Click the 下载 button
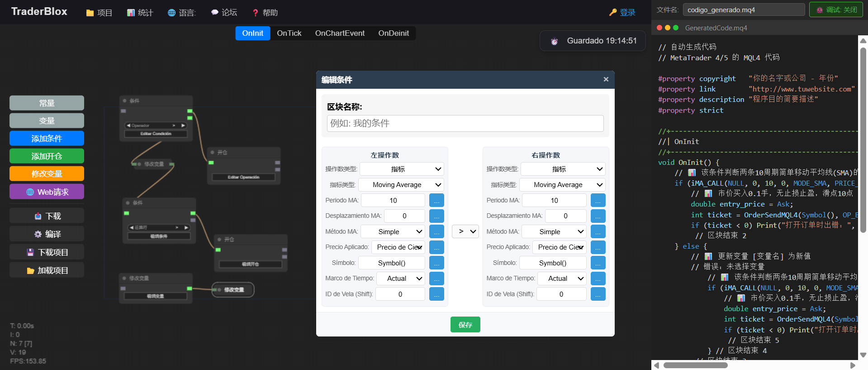The image size is (868, 370). click(x=47, y=216)
